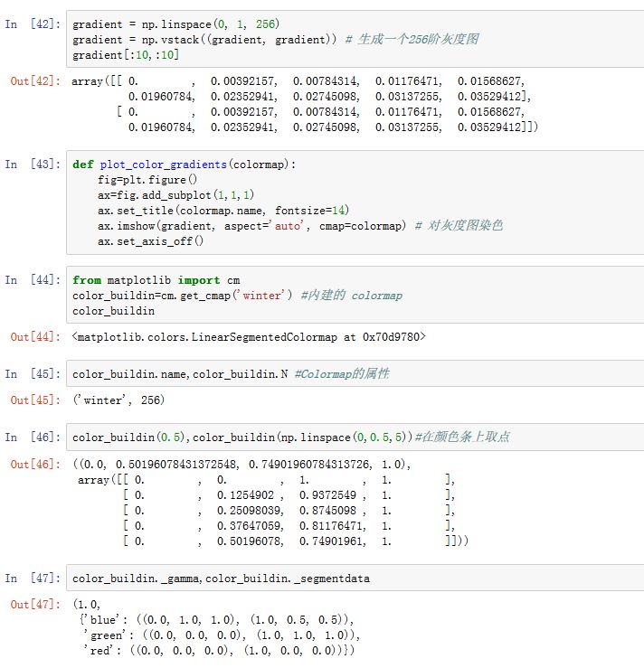The image size is (644, 668).
Task: Click the 'fig=plt.figure()' line
Action: 147,180
